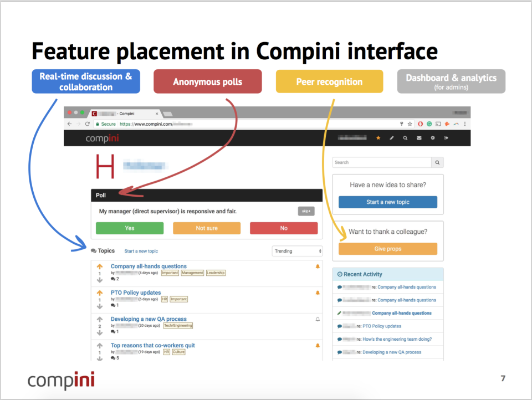Image resolution: width=532 pixels, height=400 pixels.
Task: Log out using the sign-out icon
Action: (x=446, y=138)
